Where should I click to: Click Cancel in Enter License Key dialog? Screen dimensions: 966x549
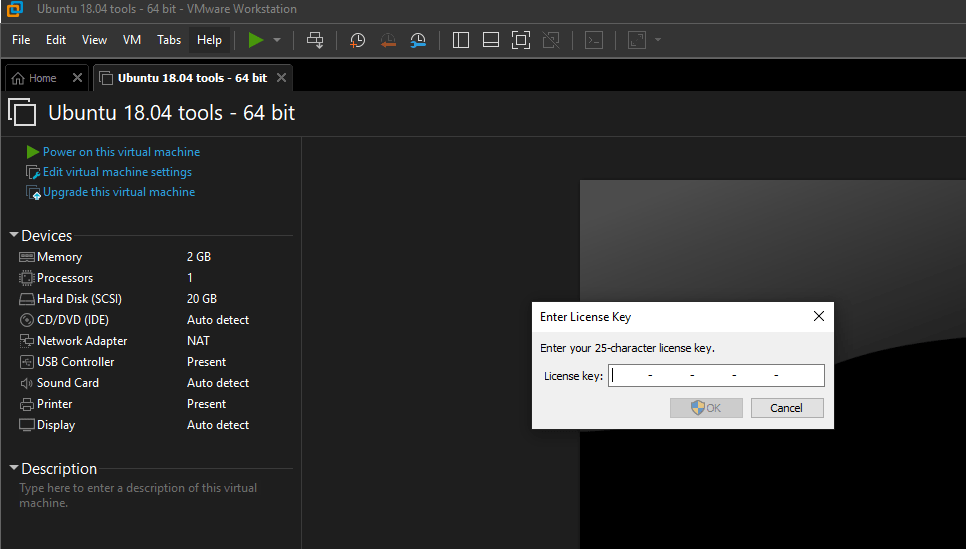point(787,408)
